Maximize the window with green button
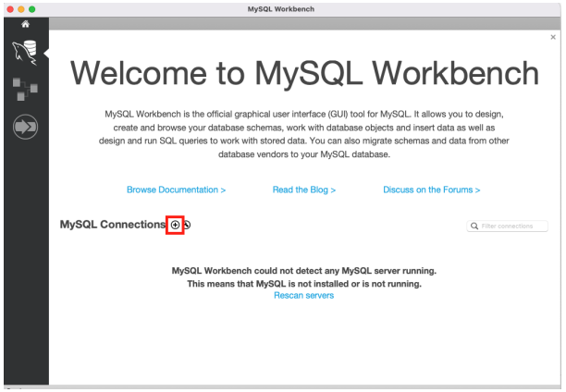 (x=32, y=9)
